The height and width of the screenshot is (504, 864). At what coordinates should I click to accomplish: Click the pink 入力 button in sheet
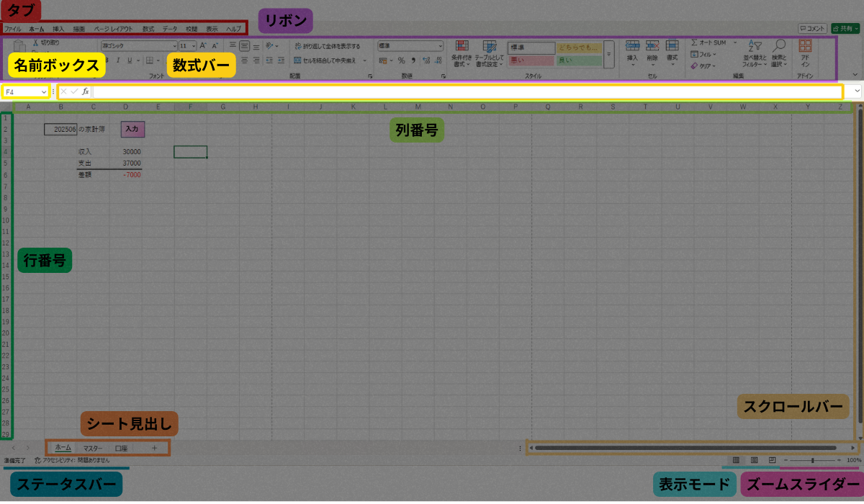tap(132, 129)
